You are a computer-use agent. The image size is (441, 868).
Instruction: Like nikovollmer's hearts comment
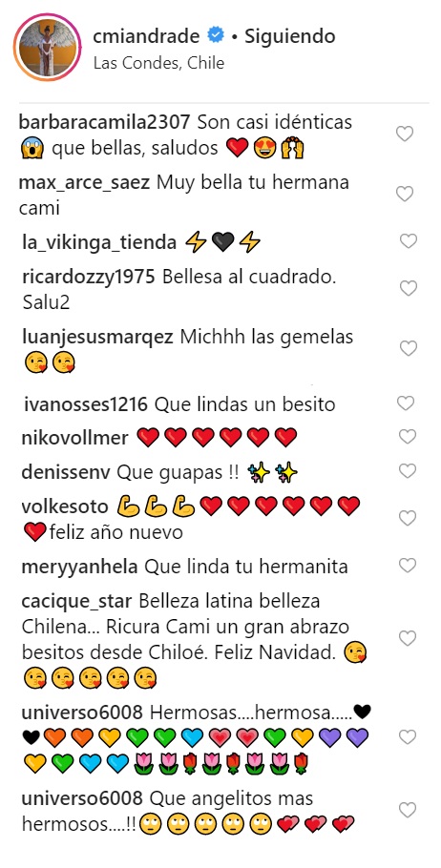[x=408, y=437]
